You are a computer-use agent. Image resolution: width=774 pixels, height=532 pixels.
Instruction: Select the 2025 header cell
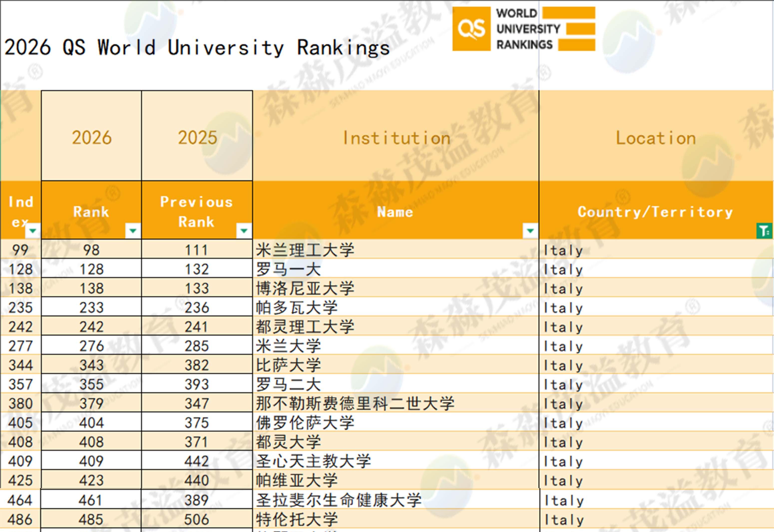pyautogui.click(x=197, y=137)
